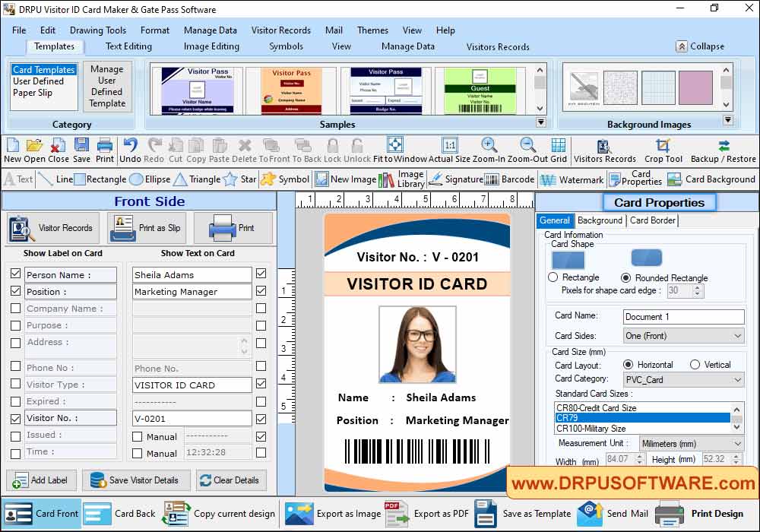Viewport: 760px width, 532px height.
Task: Toggle the Grid display icon
Action: click(559, 150)
